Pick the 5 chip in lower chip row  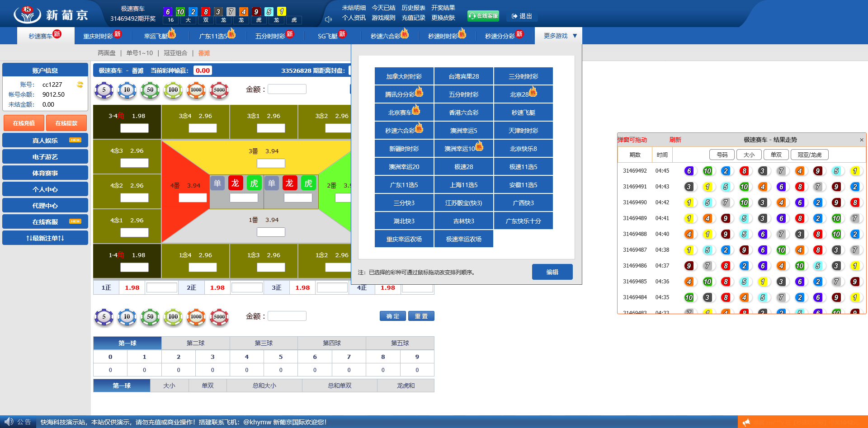tap(104, 317)
